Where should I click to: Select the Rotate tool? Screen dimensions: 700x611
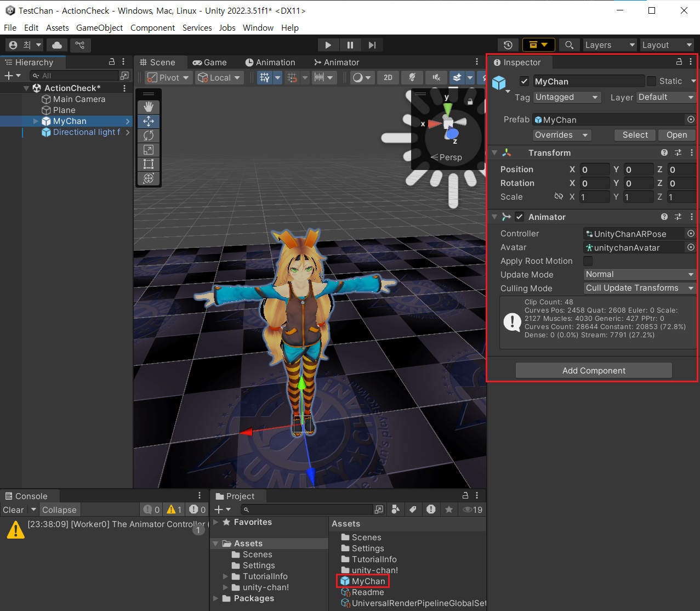pos(148,135)
